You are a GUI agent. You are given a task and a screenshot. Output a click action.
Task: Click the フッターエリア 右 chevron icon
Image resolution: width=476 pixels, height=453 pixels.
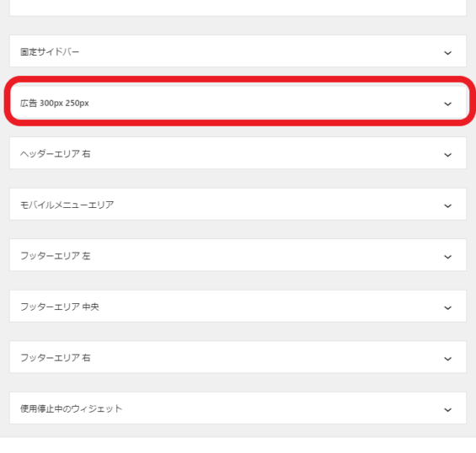click(x=447, y=359)
